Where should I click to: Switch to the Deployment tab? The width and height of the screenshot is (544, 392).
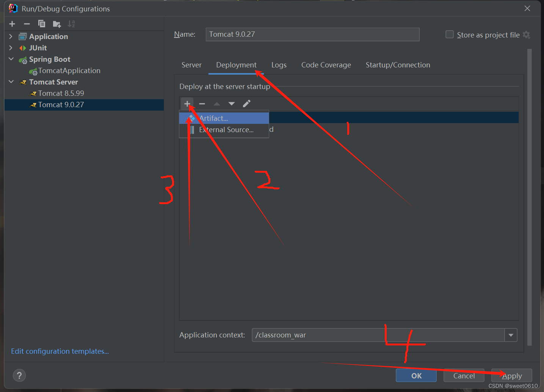(236, 65)
